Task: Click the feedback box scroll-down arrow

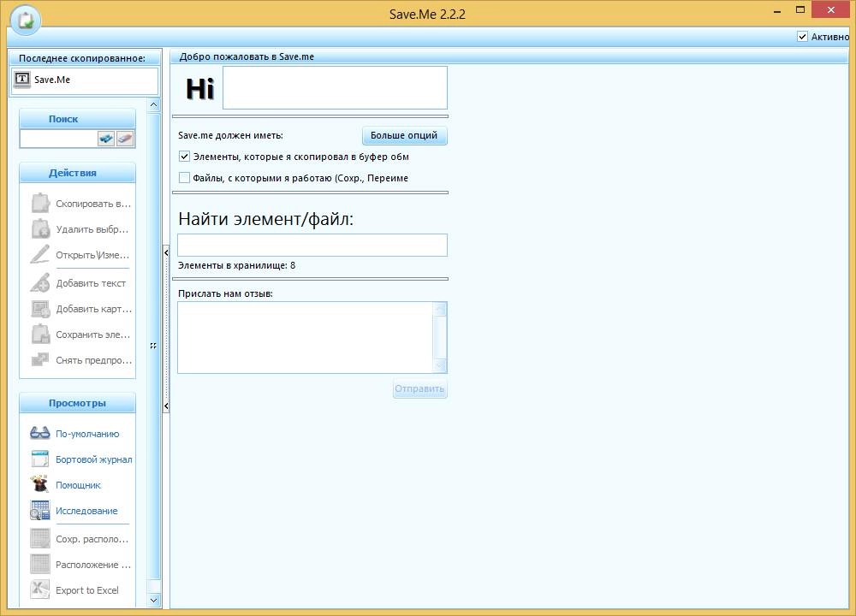Action: click(439, 365)
